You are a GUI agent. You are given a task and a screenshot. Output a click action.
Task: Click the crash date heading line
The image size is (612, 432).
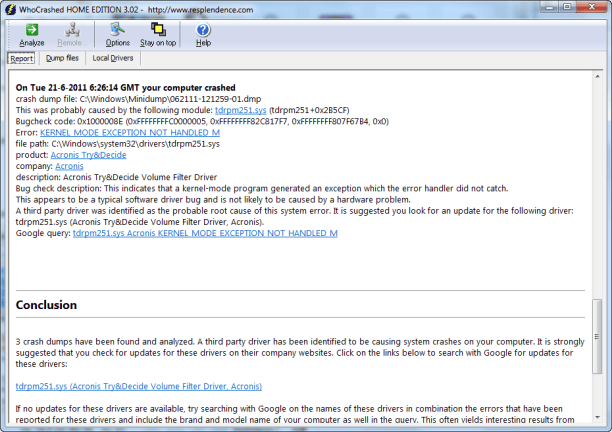[x=126, y=88]
